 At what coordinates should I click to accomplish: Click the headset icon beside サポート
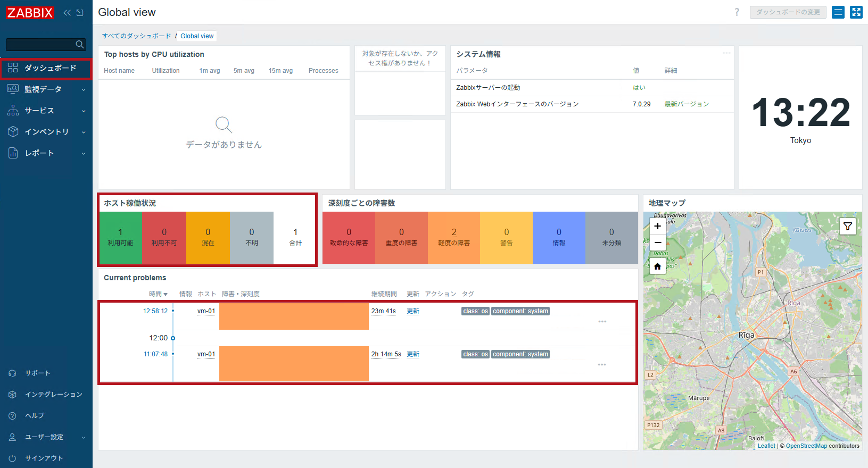pyautogui.click(x=12, y=373)
